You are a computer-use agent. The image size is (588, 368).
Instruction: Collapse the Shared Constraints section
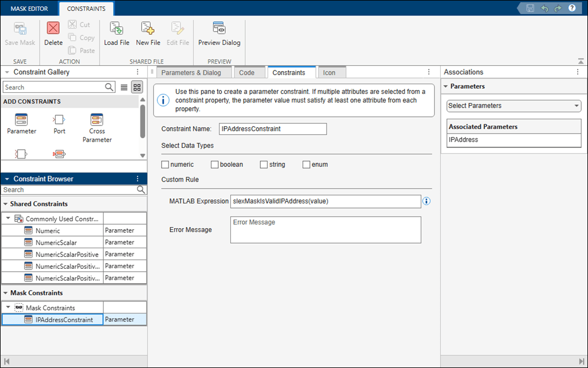(x=6, y=204)
